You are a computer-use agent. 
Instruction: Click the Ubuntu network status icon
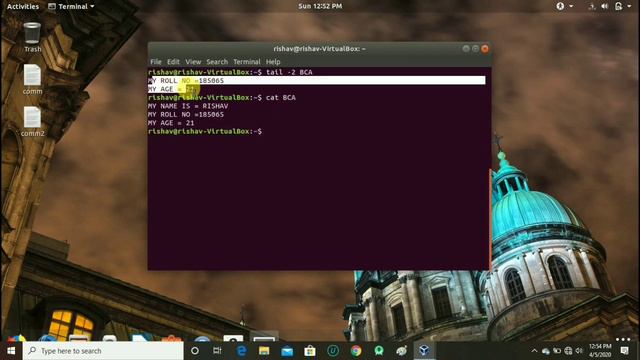591,6
